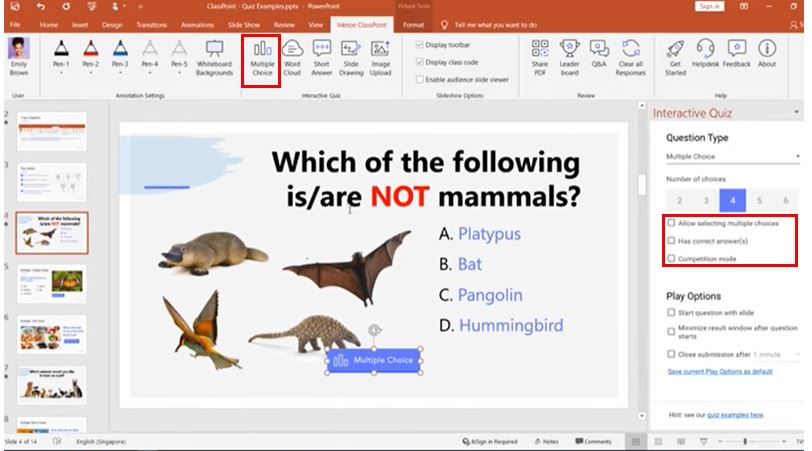Open the About ClassPoint info
Viewport: 812px width, 451px height.
[767, 54]
